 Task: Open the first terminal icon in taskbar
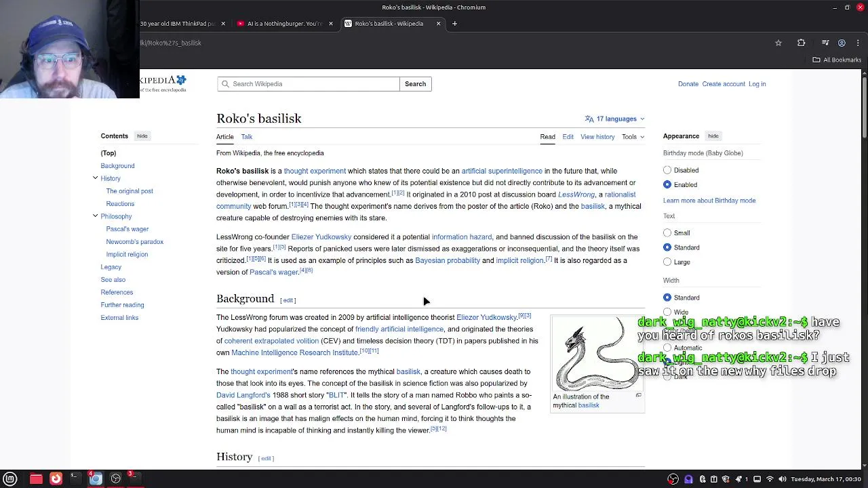point(75,479)
